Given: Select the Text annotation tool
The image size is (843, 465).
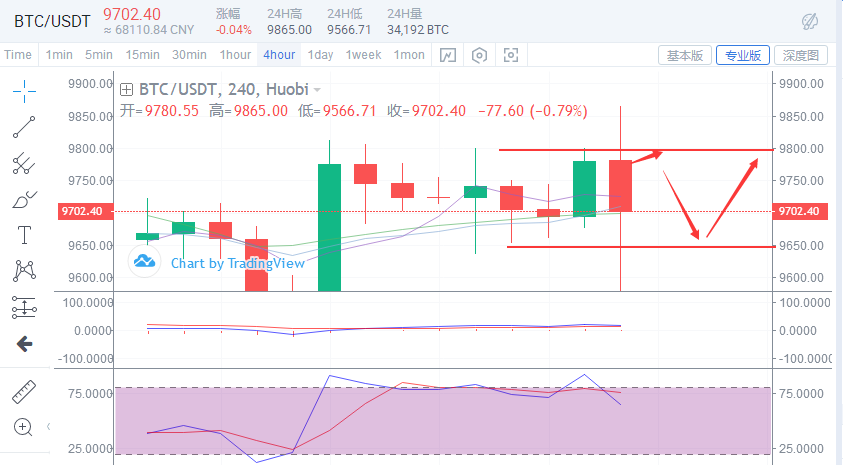Looking at the screenshot, I should 24,235.
